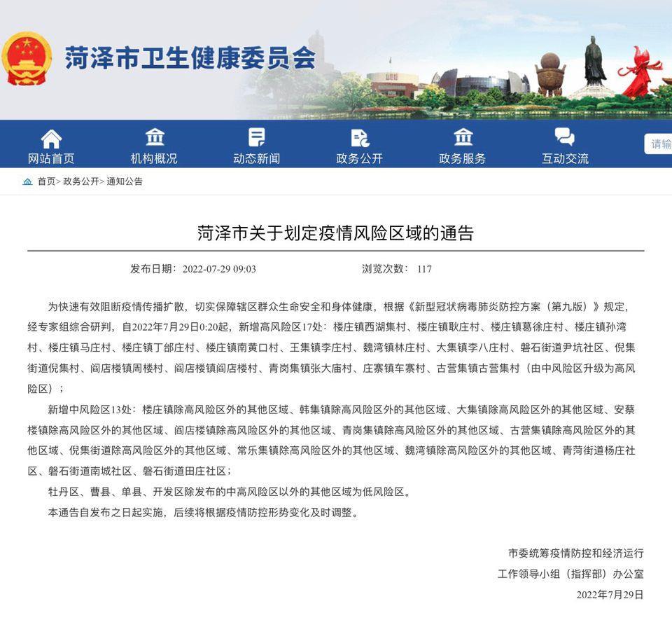The height and width of the screenshot is (620, 672).
Task: Open the 机构概况 menu item
Action: 154,158
